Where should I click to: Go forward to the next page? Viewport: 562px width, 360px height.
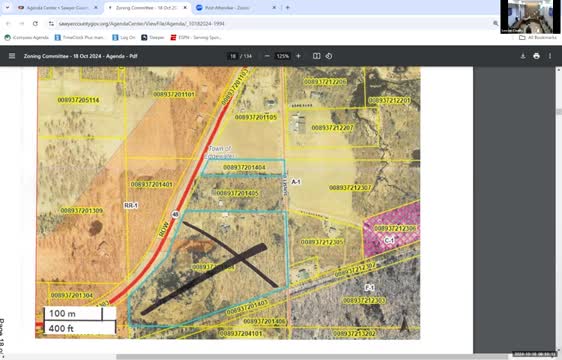22,24
